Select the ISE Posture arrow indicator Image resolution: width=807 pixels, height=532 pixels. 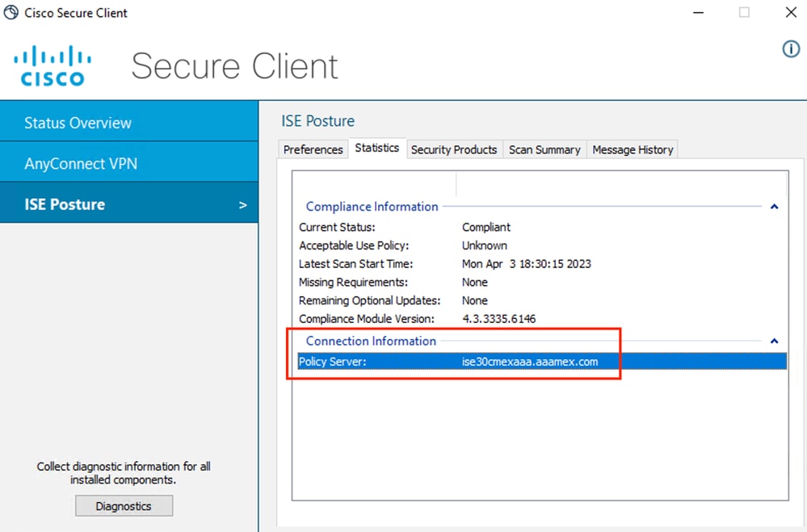(242, 204)
